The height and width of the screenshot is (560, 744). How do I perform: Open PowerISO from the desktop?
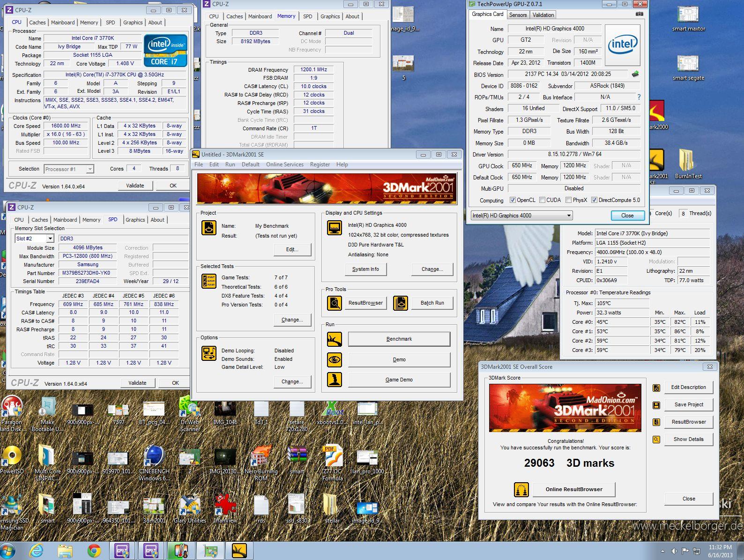pos(12,460)
